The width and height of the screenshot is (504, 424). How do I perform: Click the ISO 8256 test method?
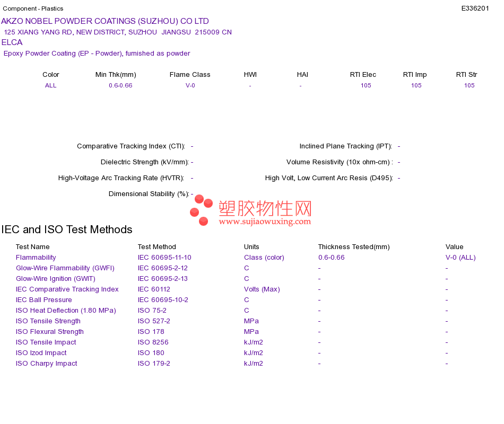coord(153,342)
